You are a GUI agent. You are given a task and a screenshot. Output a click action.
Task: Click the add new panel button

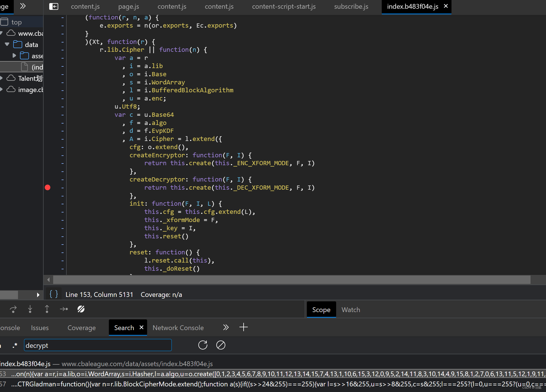pyautogui.click(x=243, y=327)
